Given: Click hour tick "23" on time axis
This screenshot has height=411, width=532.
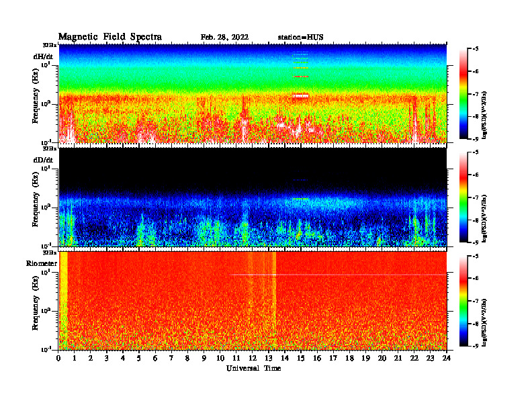Looking at the screenshot, I should [x=430, y=359].
